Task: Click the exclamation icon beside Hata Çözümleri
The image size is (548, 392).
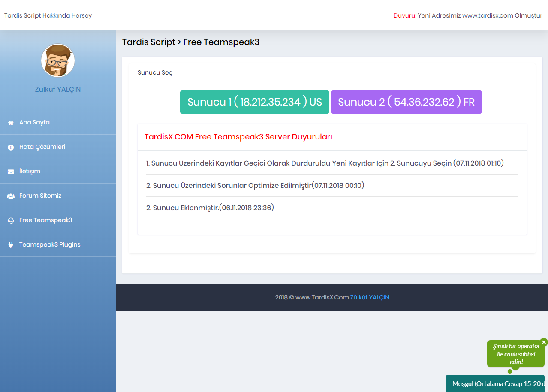Action: coord(11,147)
